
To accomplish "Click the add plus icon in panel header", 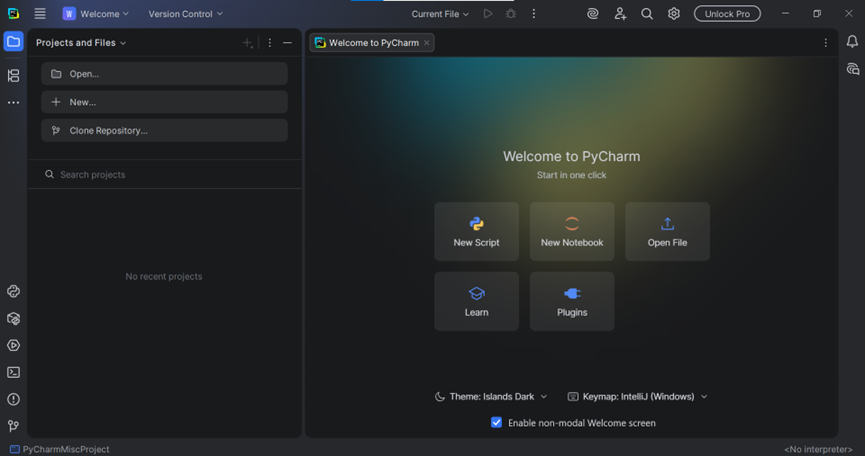I will [x=248, y=42].
